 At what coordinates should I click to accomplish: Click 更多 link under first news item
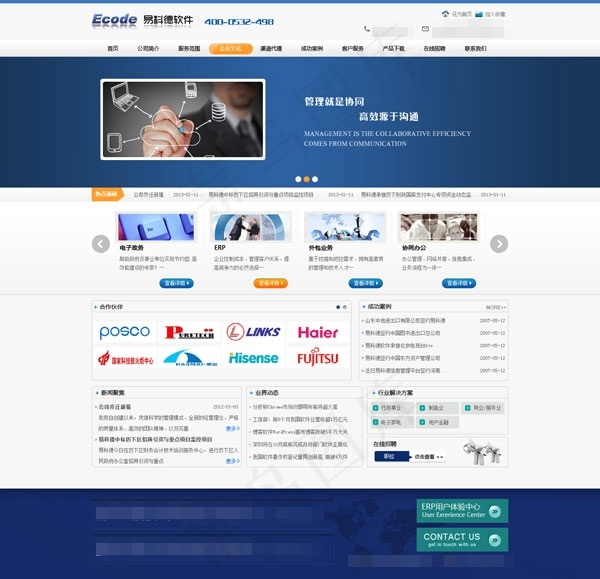click(233, 429)
